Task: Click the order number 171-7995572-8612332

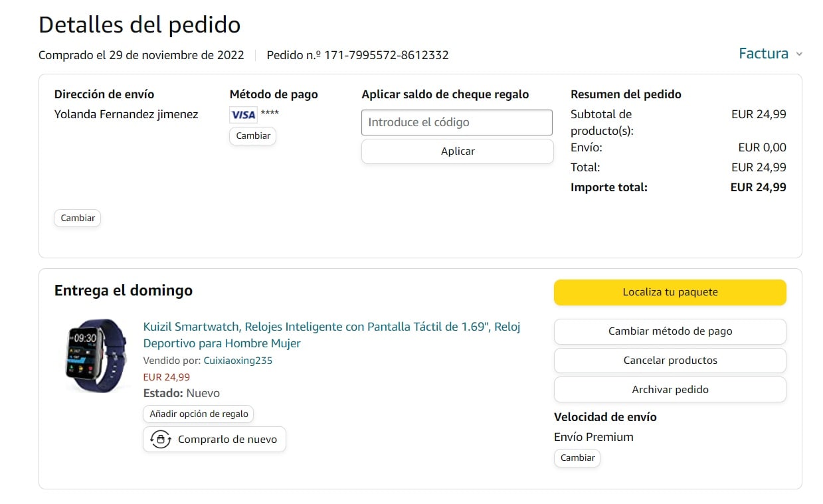Action: coord(386,55)
